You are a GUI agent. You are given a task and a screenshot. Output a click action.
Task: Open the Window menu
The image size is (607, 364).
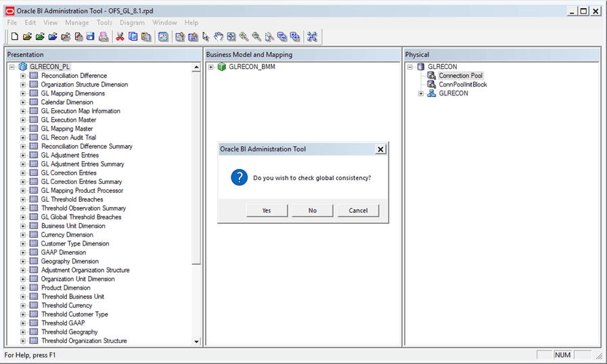click(164, 22)
